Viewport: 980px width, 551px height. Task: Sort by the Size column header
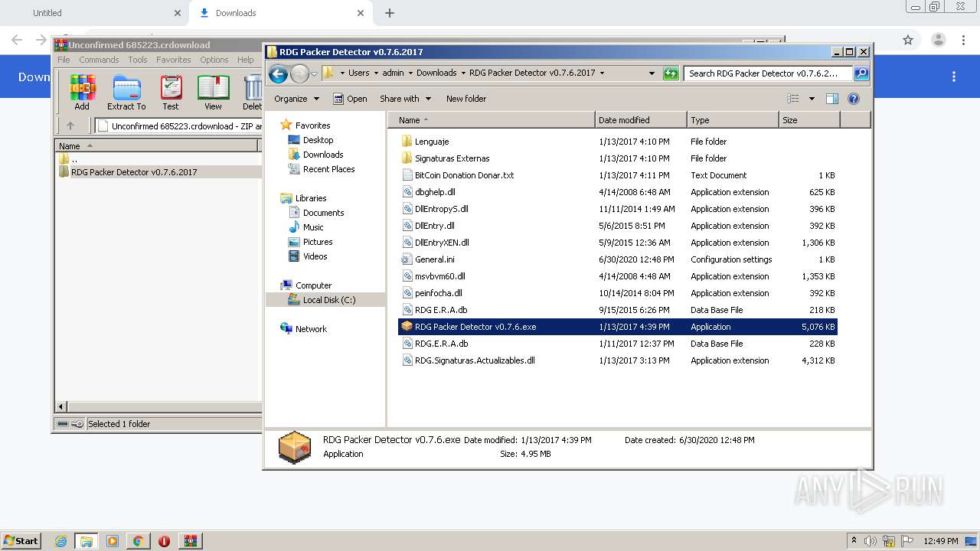(809, 120)
